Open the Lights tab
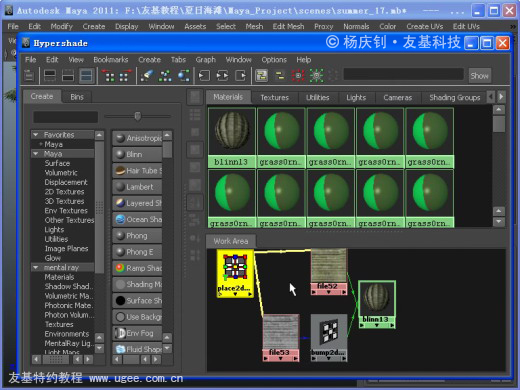This screenshot has width=520, height=390. 356,98
